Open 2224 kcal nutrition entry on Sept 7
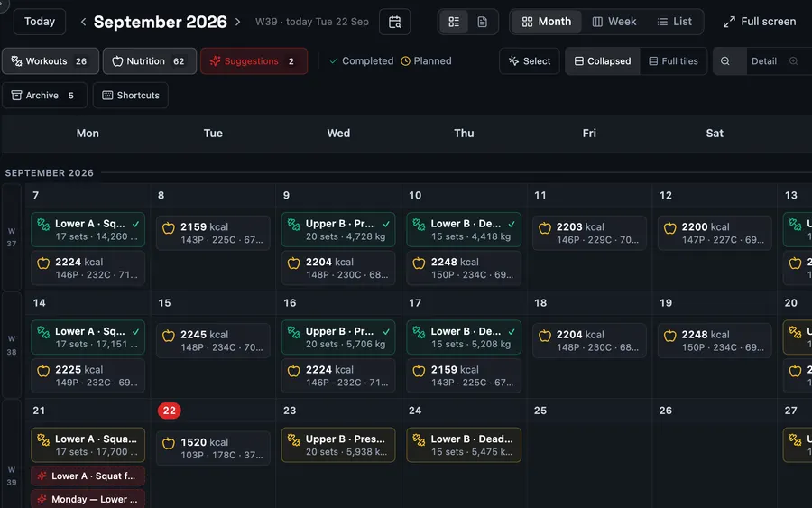 [88, 268]
